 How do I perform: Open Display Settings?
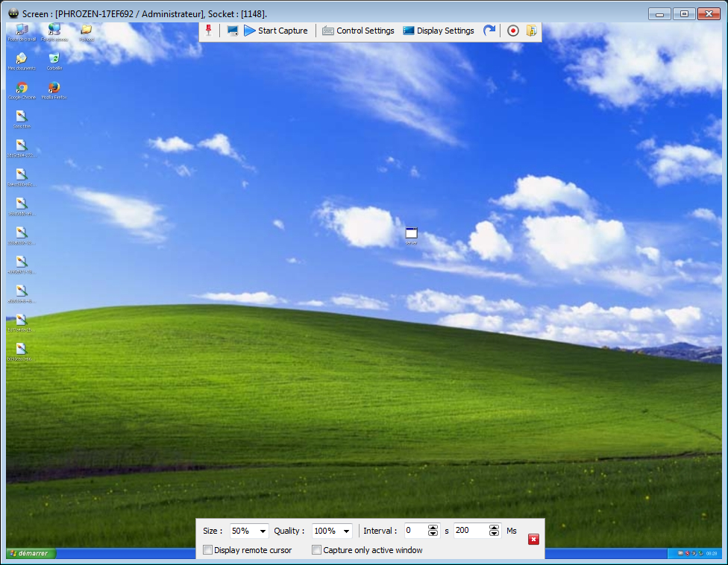439,31
